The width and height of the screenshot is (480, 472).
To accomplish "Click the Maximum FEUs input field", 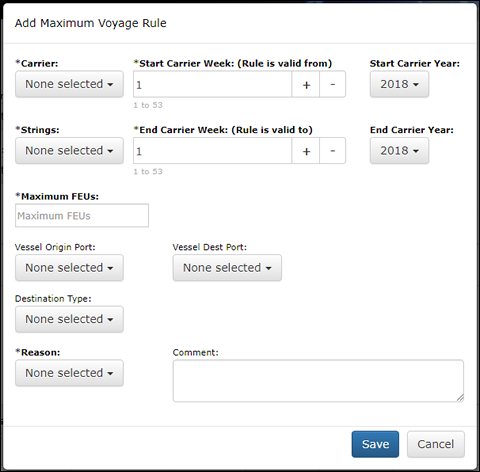I will [82, 216].
